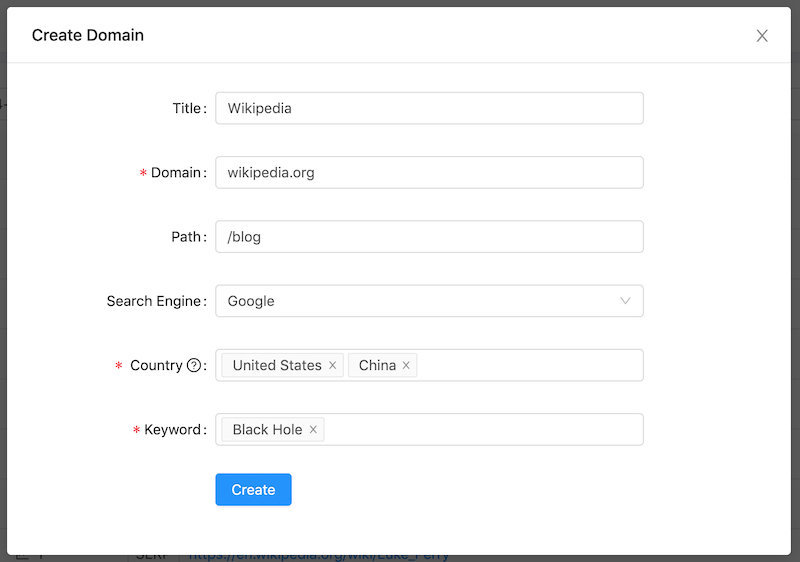Click the Domain field with wikipedia.org
Viewport: 800px width, 562px height.
pyautogui.click(x=429, y=172)
